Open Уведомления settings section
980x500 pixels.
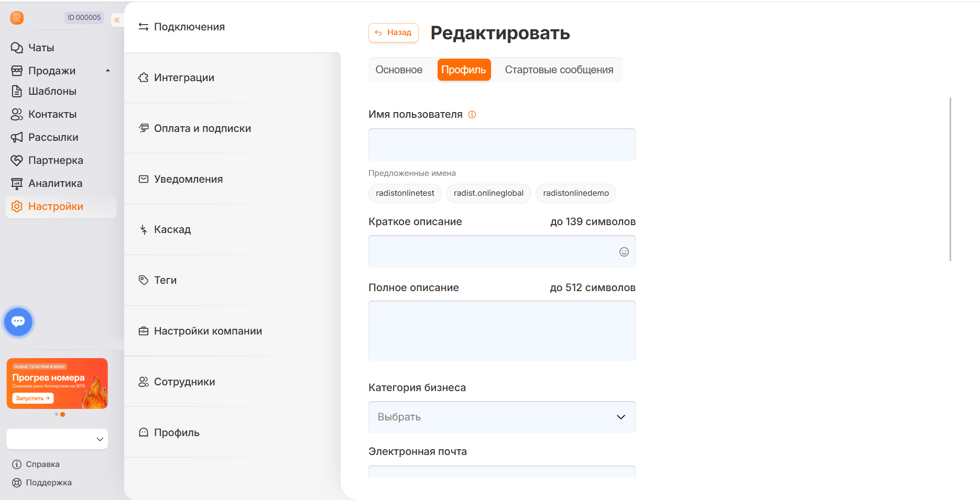232,179
